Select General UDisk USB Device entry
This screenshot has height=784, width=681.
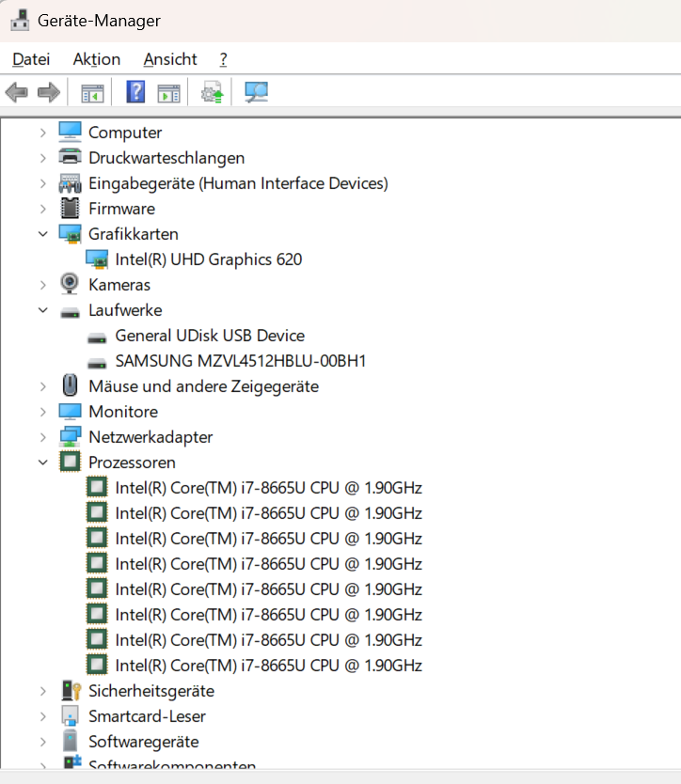pyautogui.click(x=210, y=336)
